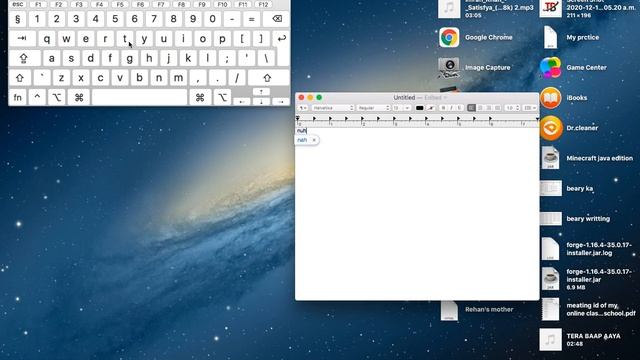640x360 pixels.
Task: Click the font size field in TextEdit
Action: [x=398, y=108]
